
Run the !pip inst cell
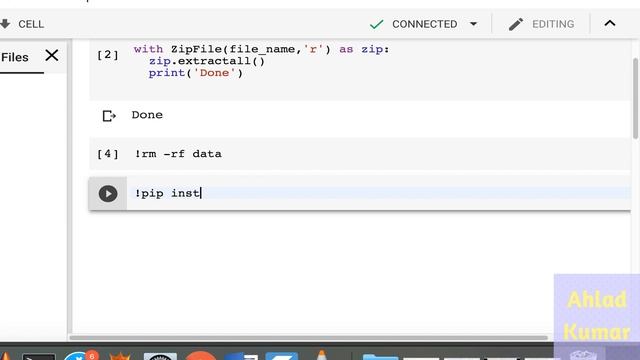[108, 193]
